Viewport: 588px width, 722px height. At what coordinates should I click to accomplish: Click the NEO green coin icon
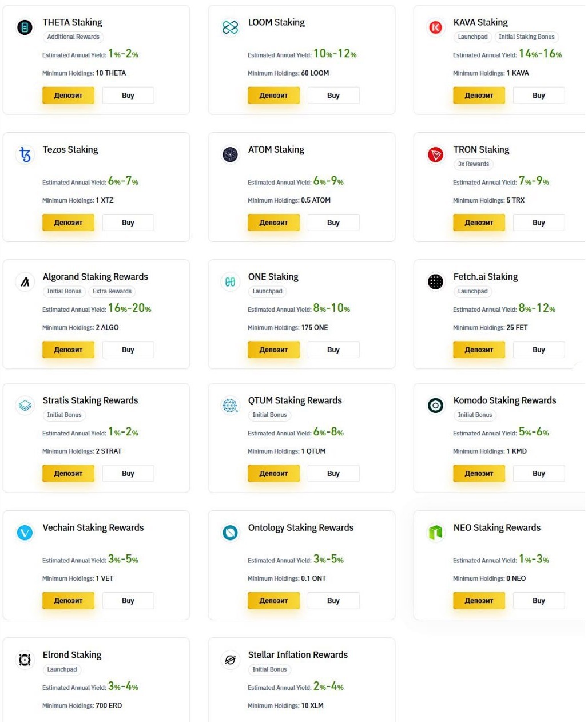pyautogui.click(x=435, y=533)
